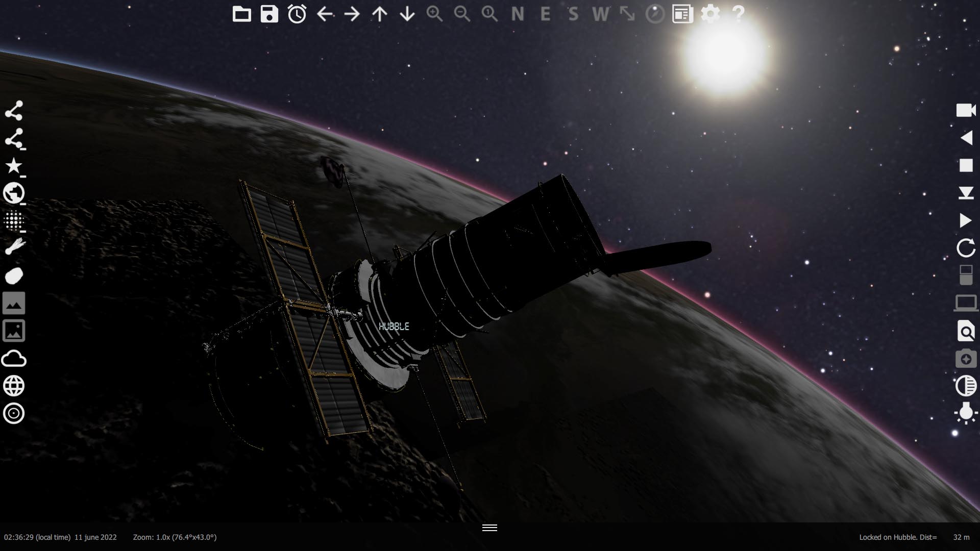
Task: Toggle night mode contrast icon
Action: (966, 386)
